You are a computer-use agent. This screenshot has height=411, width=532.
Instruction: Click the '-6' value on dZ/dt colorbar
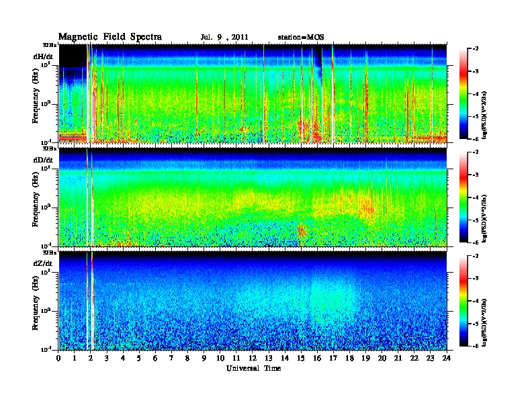476,346
